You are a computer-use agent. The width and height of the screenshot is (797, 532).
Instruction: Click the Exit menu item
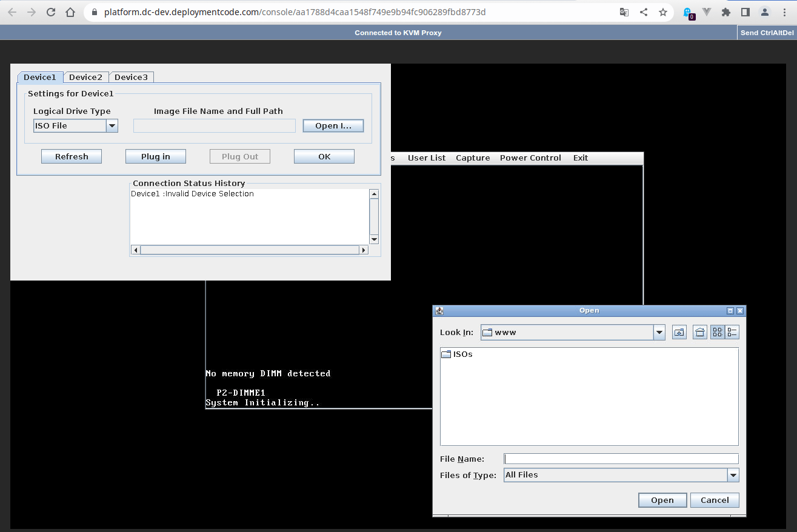coord(581,158)
